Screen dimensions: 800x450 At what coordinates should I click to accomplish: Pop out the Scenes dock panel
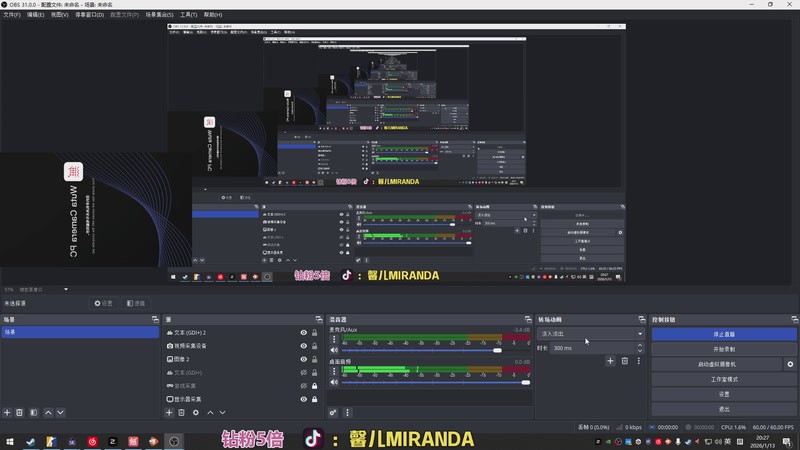(x=155, y=319)
